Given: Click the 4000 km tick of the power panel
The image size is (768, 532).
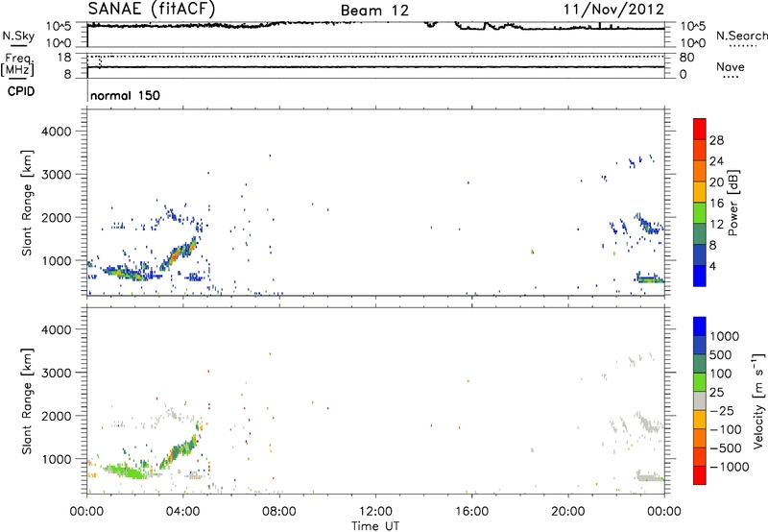Looking at the screenshot, I should (x=57, y=132).
